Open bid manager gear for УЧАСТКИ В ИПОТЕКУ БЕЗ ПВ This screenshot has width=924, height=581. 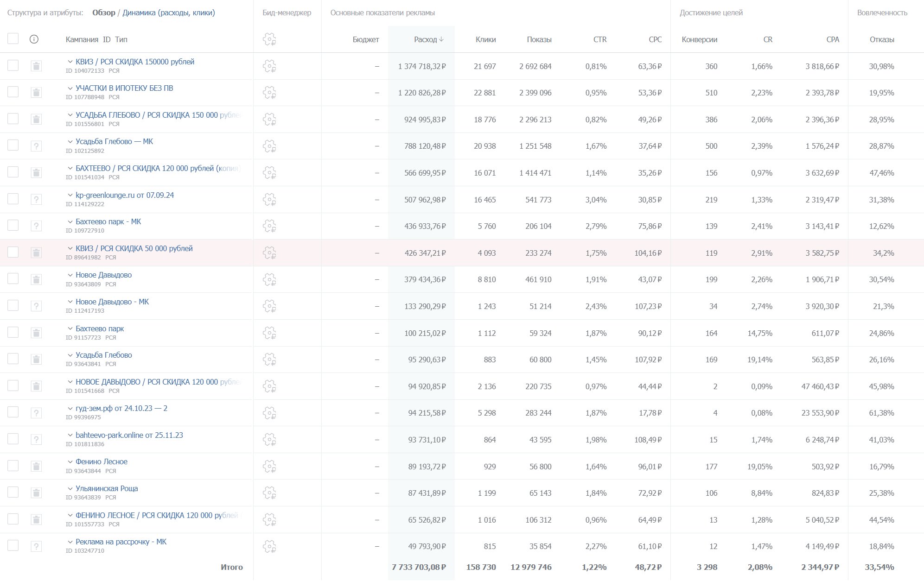[269, 93]
